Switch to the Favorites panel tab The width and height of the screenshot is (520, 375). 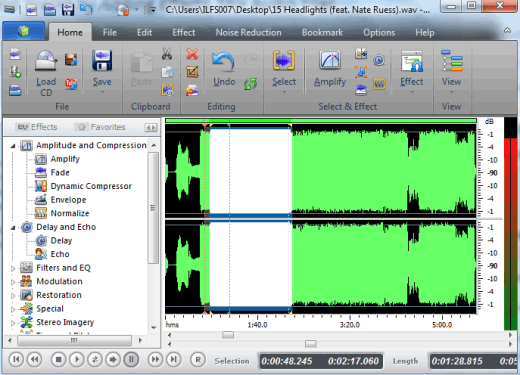(x=100, y=127)
